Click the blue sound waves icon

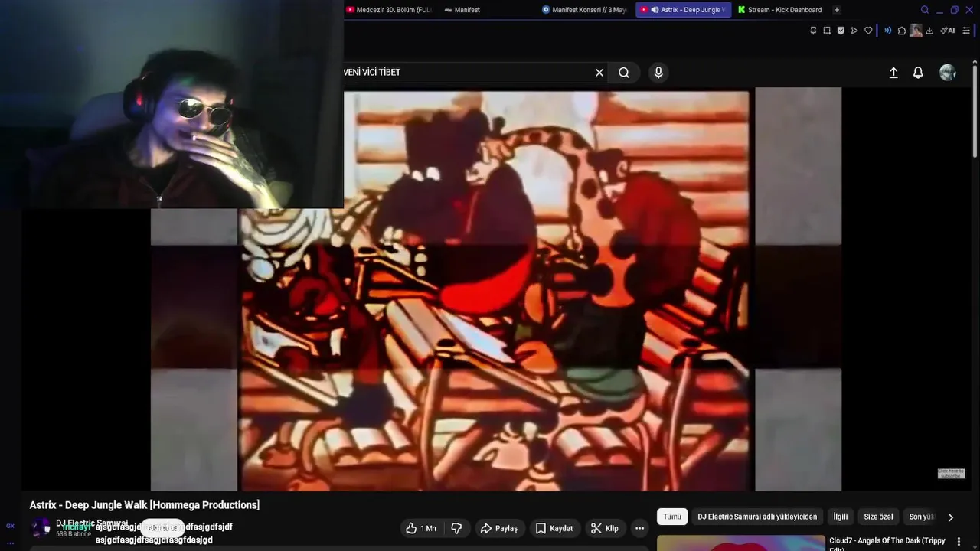887,31
